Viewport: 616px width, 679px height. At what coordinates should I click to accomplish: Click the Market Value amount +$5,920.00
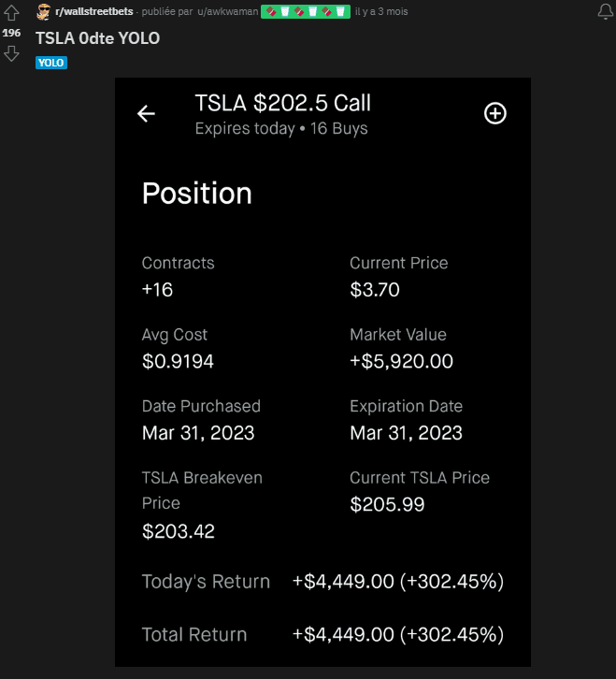pos(401,361)
